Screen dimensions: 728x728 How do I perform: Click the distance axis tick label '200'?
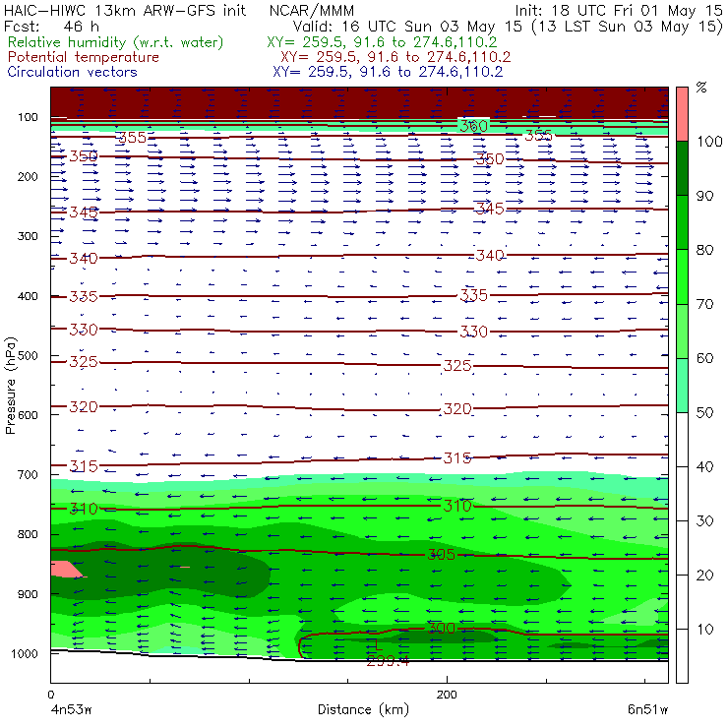[447, 695]
